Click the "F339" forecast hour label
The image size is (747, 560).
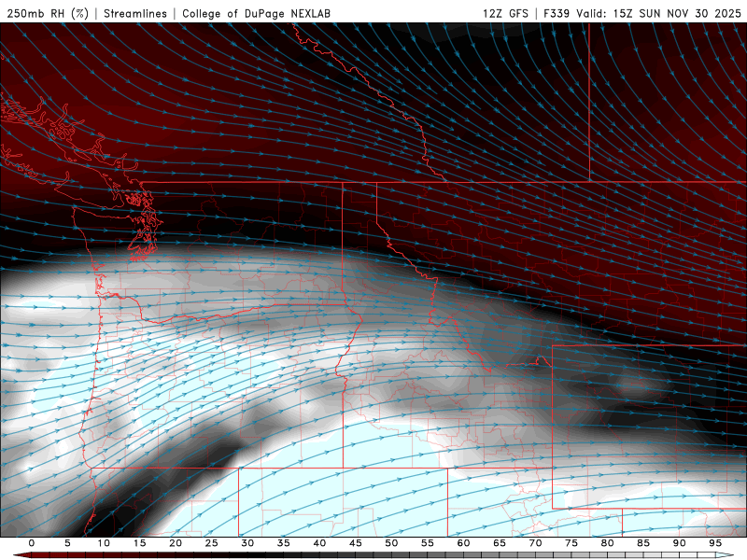pyautogui.click(x=557, y=13)
